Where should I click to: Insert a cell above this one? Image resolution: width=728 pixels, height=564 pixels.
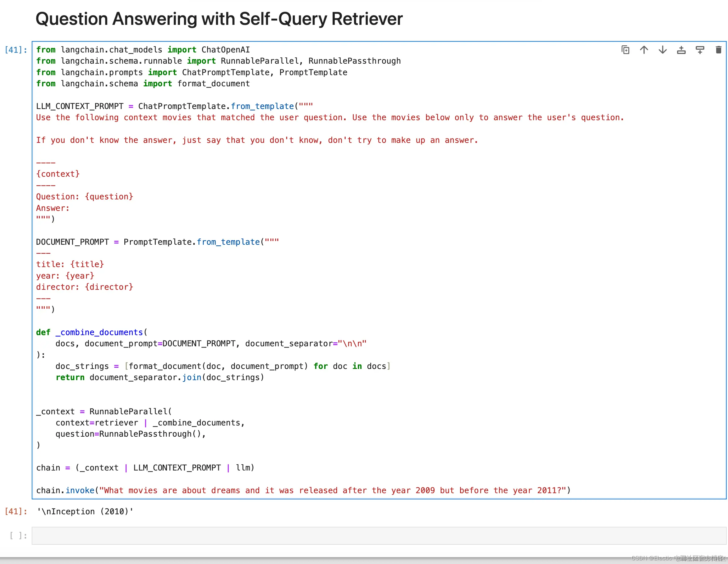681,50
